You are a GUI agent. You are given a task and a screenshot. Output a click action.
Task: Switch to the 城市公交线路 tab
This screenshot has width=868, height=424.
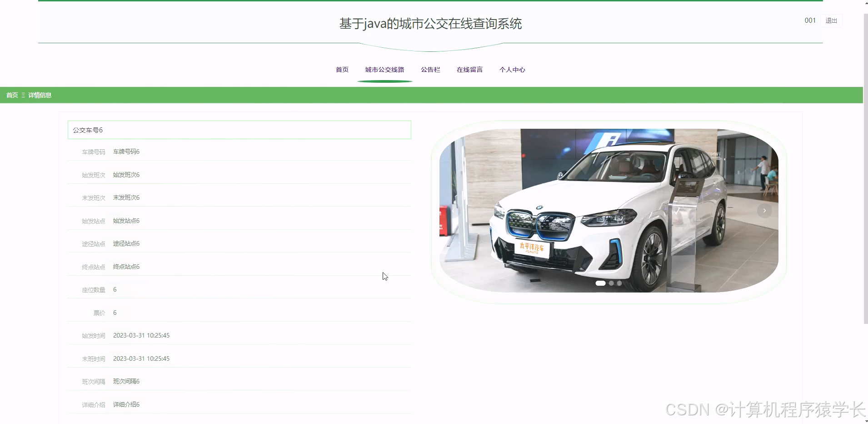(x=384, y=70)
